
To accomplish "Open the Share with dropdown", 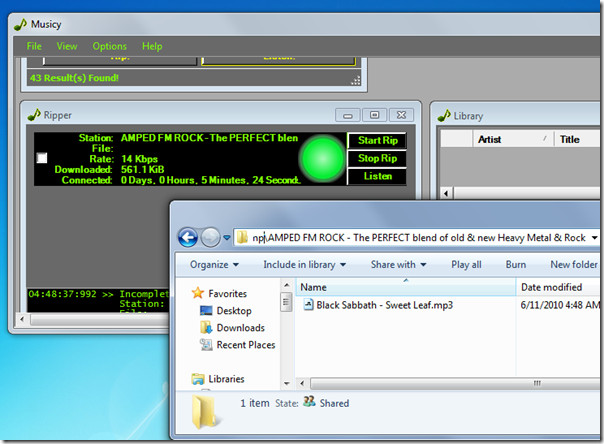I will 398,265.
